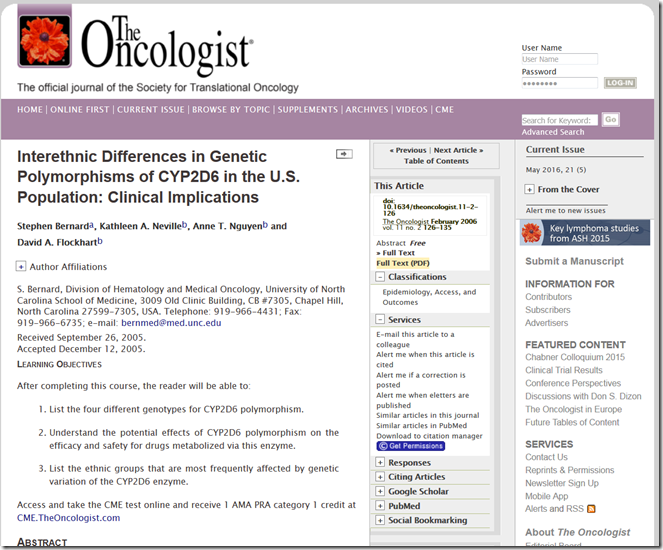Go to Next Article link
This screenshot has width=663, height=550.
[458, 150]
